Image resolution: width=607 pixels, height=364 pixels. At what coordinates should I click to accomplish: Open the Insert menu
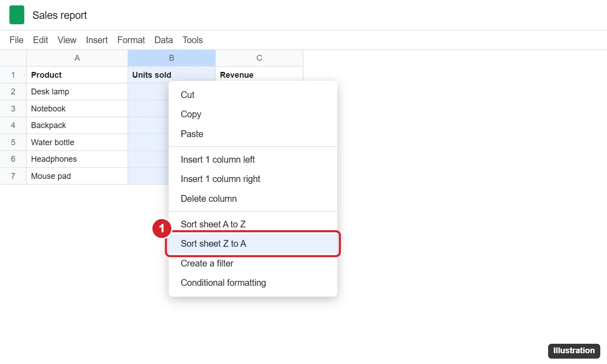pos(97,40)
